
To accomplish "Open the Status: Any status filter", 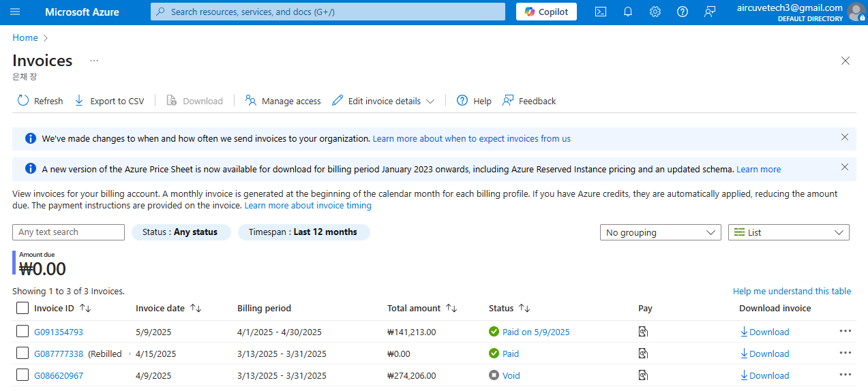I will coord(181,232).
